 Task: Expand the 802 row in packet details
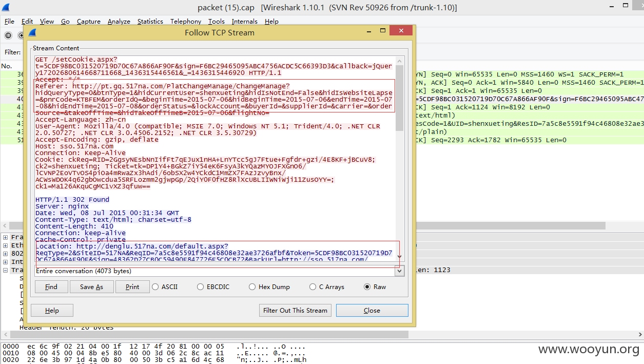6,254
